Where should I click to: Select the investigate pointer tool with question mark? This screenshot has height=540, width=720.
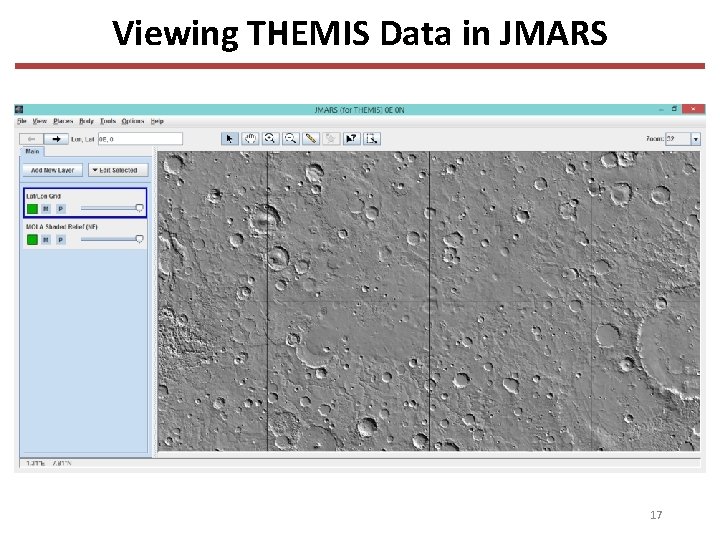(x=351, y=139)
